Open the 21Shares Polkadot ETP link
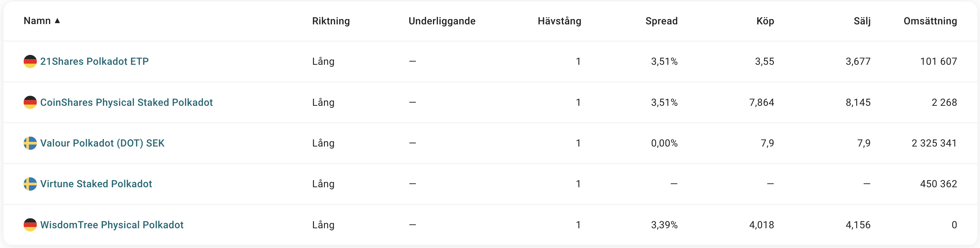The height and width of the screenshot is (248, 980). point(94,61)
